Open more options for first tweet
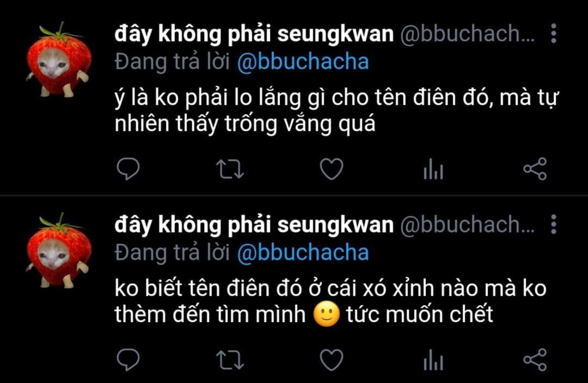This screenshot has height=383, width=588. [x=554, y=33]
